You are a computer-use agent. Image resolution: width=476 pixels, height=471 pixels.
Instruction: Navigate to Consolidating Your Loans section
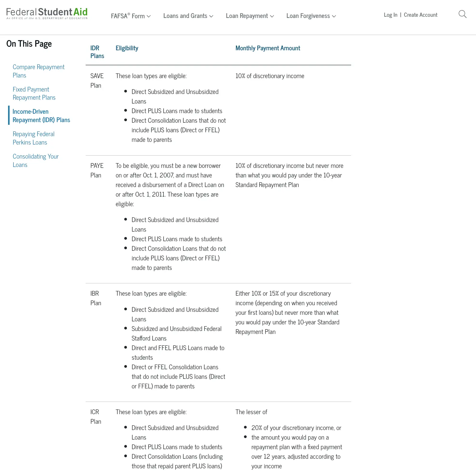[36, 160]
